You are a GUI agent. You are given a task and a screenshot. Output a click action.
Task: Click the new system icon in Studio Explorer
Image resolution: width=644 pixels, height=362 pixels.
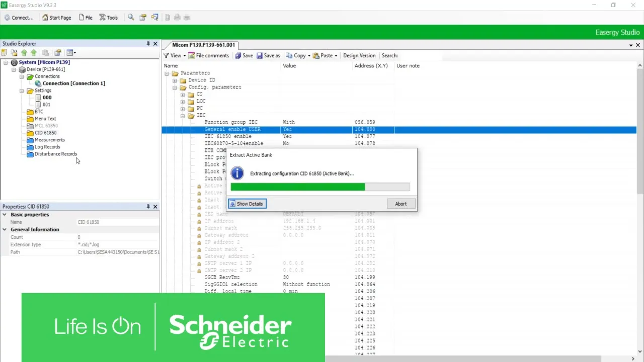pyautogui.click(x=5, y=52)
